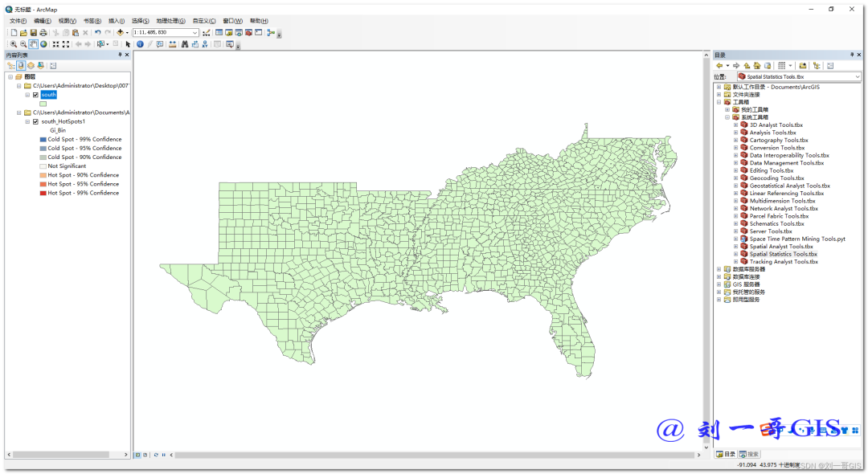Open the 地理处理(G) menu

(x=170, y=21)
